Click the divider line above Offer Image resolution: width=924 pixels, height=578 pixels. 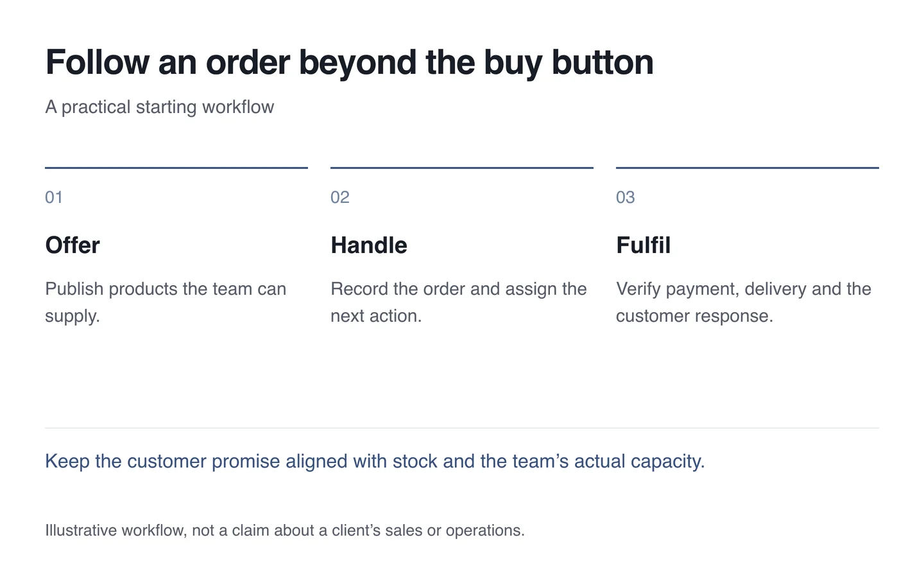pos(176,168)
